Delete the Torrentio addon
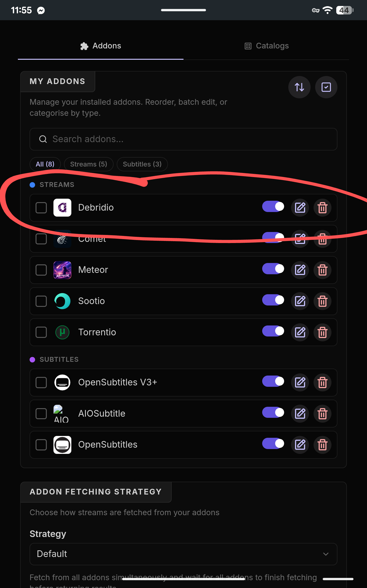Viewport: 367px width, 588px height. (x=322, y=332)
